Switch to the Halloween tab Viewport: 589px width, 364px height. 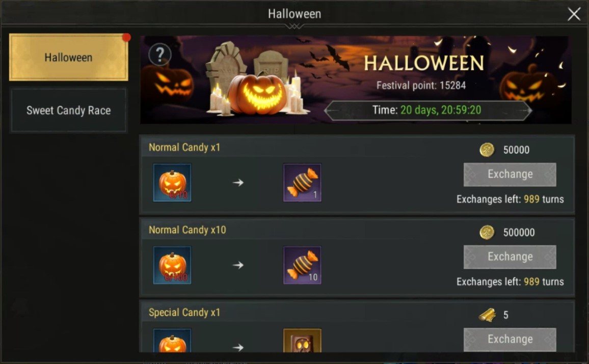tap(68, 58)
